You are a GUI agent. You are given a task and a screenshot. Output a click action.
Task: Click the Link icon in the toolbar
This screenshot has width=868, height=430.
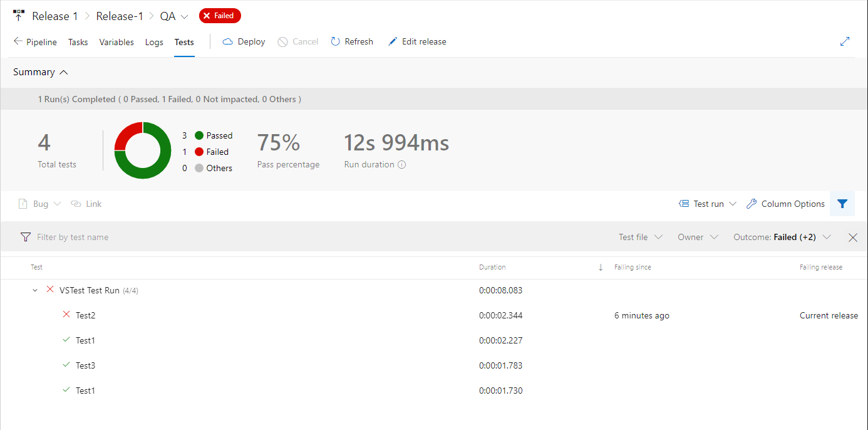point(75,204)
